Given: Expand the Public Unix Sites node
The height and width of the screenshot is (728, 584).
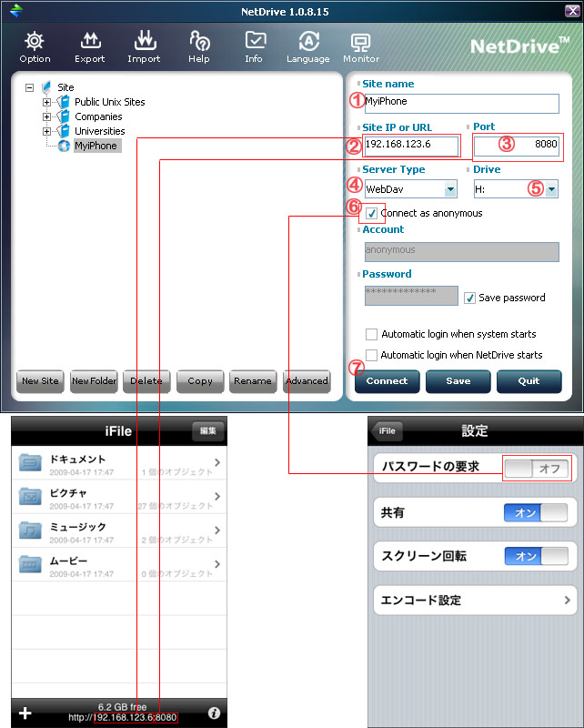Looking at the screenshot, I should (46, 102).
